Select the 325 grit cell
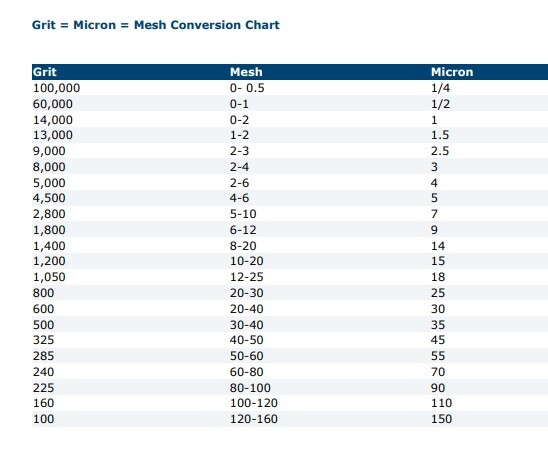Image resolution: width=548 pixels, height=449 pixels. click(x=43, y=340)
